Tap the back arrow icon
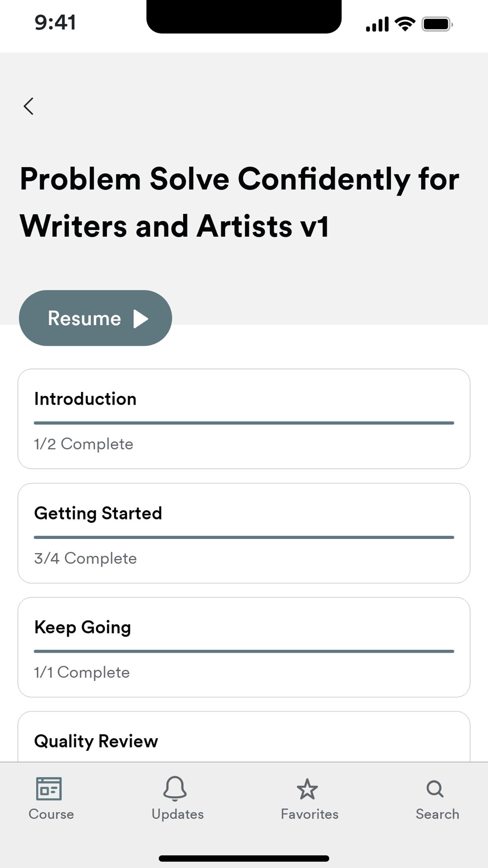Viewport: 488px width, 868px height. [x=29, y=106]
